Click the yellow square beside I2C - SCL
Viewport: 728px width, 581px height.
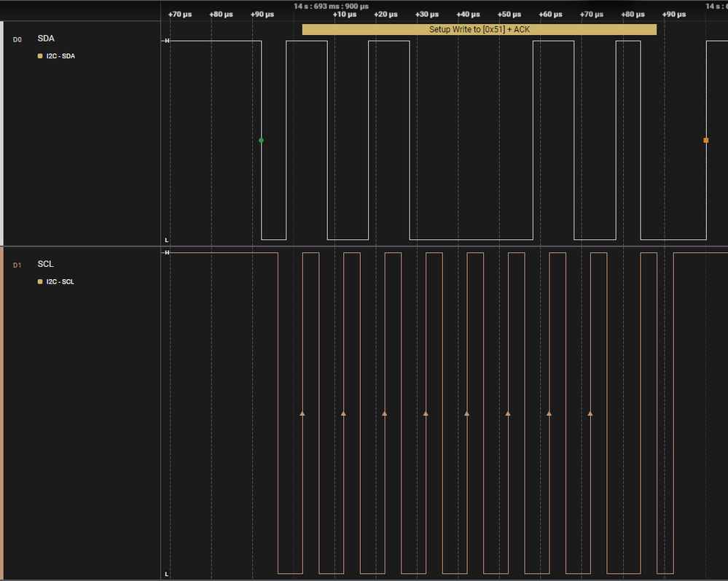click(40, 282)
